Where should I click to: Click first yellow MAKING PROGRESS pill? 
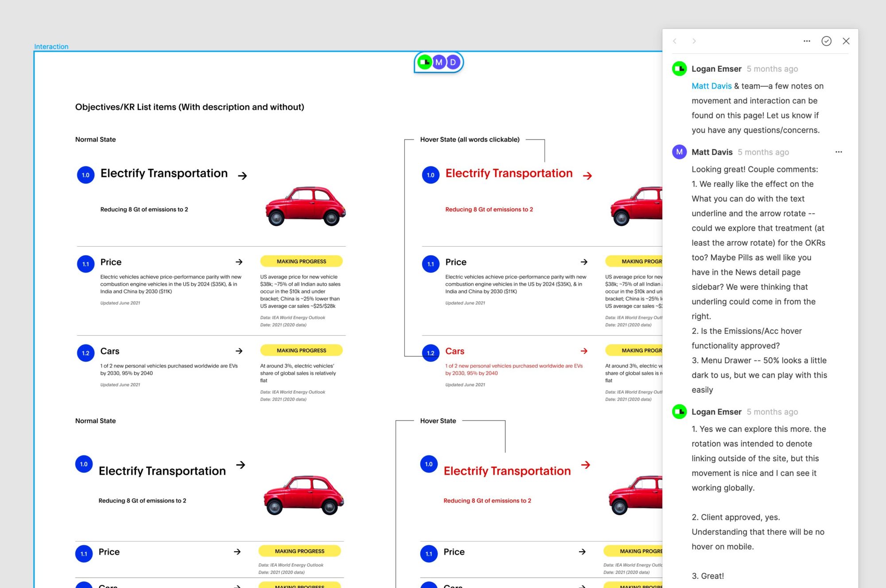pyautogui.click(x=301, y=261)
